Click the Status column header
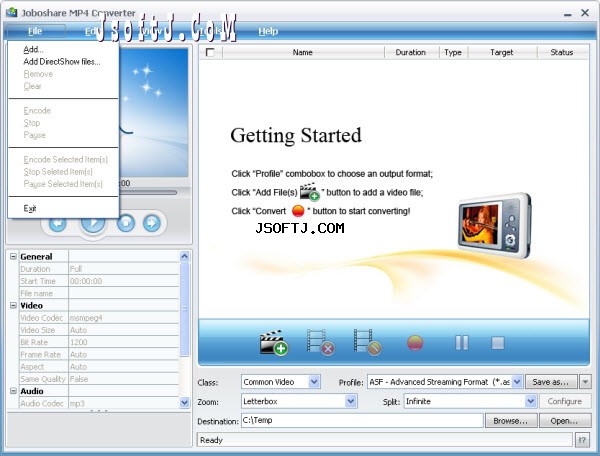Image resolution: width=600 pixels, height=456 pixels. pyautogui.click(x=562, y=52)
